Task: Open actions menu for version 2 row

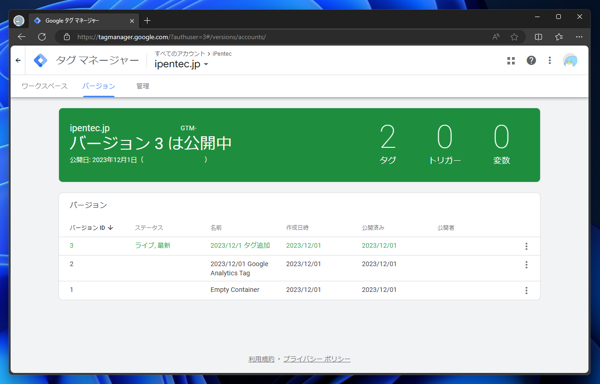Action: point(526,265)
